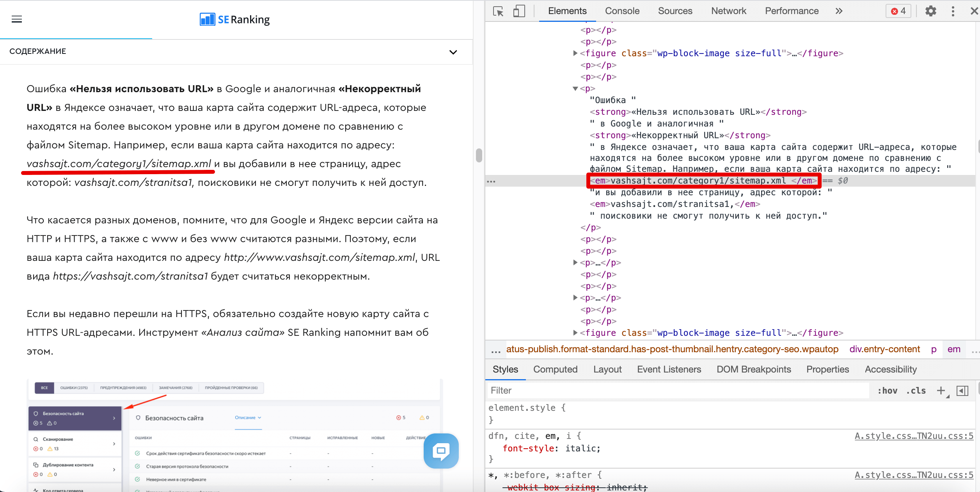Image resolution: width=980 pixels, height=492 pixels.
Task: Open the DevTools three-dot customize menu
Action: pyautogui.click(x=953, y=11)
